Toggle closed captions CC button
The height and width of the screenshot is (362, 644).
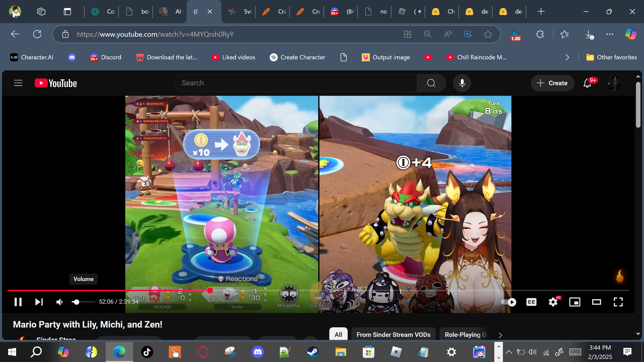coord(531,302)
